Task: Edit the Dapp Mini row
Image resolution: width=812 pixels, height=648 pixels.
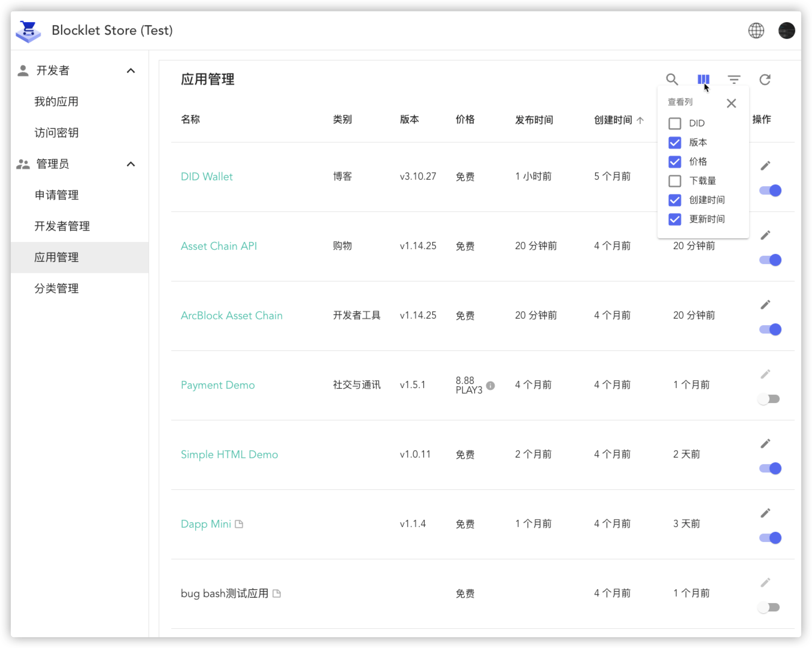Action: [765, 513]
